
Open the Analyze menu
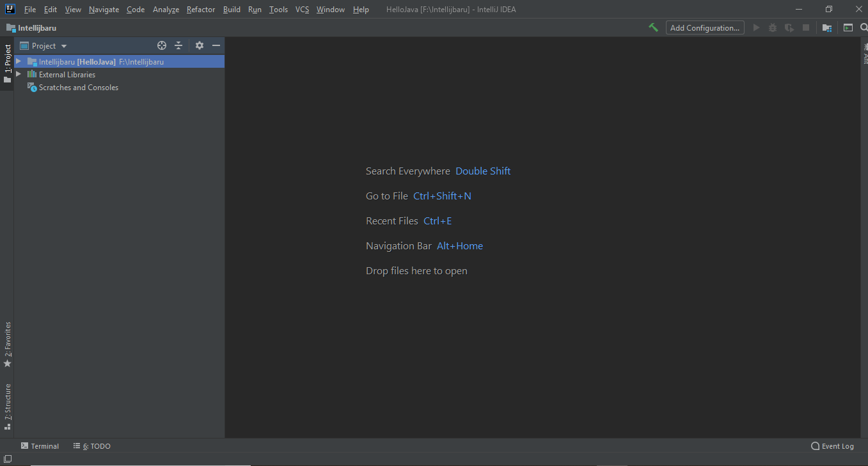(x=166, y=10)
